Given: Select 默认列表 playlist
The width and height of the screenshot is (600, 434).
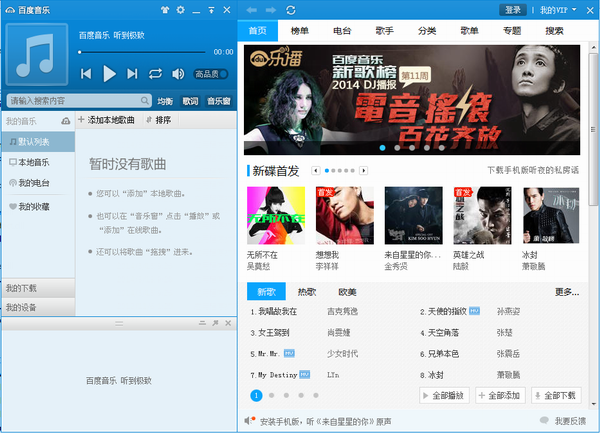Looking at the screenshot, I should coord(38,142).
